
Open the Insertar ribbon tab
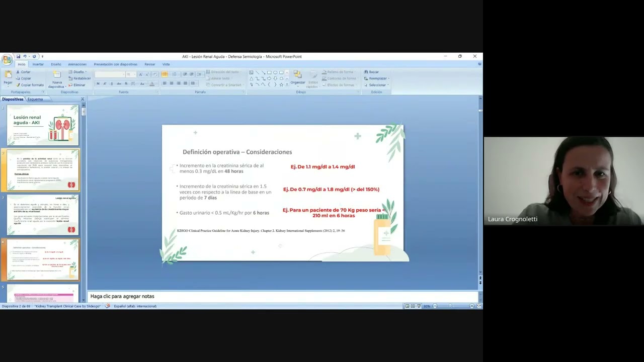point(38,64)
